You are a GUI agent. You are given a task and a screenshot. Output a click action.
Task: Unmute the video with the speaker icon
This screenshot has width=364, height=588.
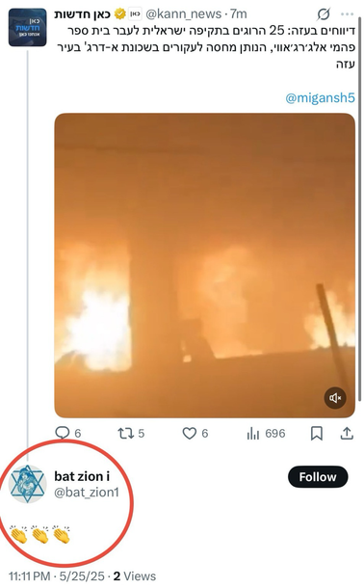pyautogui.click(x=335, y=397)
